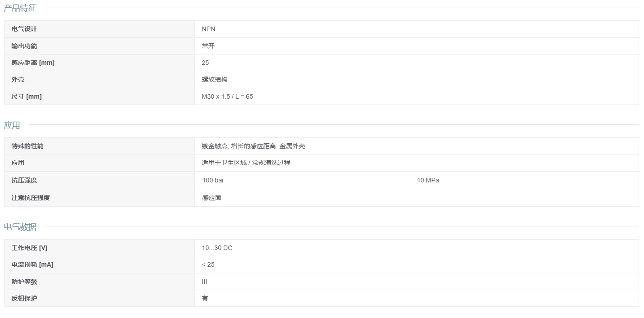644x318 pixels.
Task: Select the sensing distance value 25
Action: 205,63
